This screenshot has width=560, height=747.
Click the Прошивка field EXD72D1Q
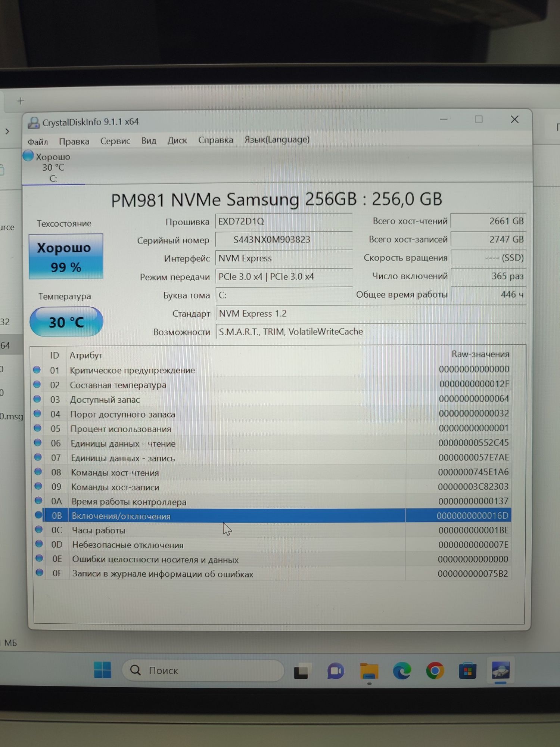point(284,221)
